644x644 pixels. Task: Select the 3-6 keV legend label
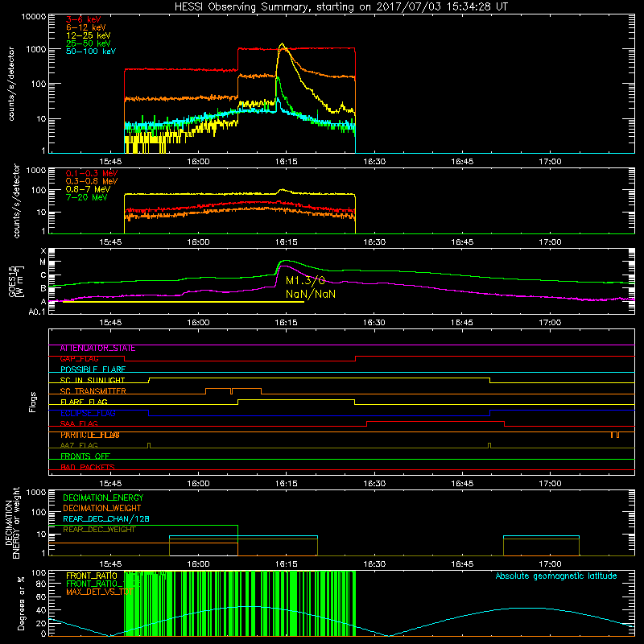(84, 19)
